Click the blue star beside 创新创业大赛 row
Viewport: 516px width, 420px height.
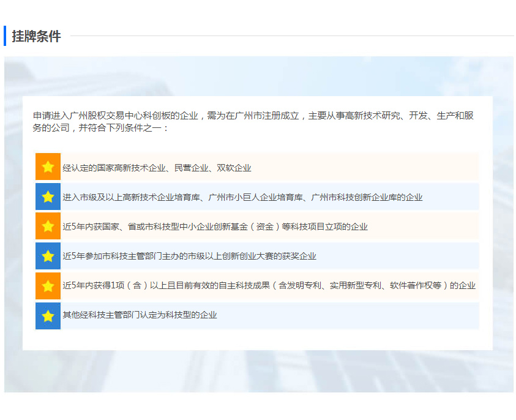point(48,255)
